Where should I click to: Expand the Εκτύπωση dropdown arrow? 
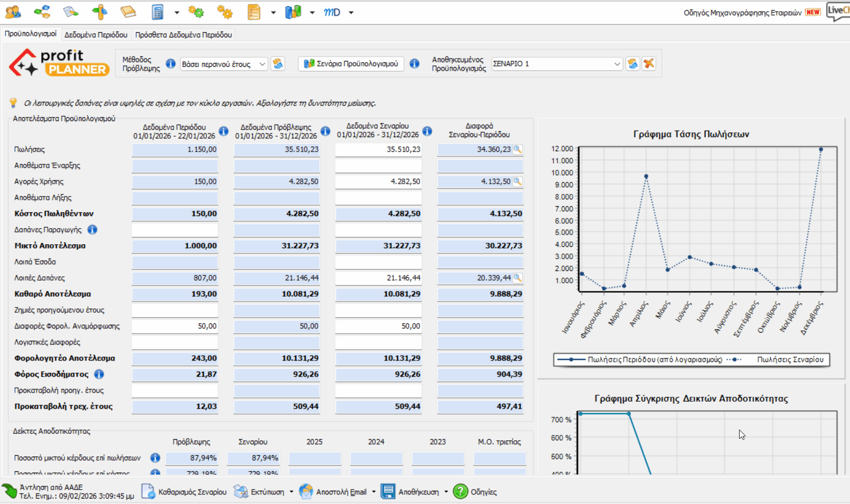292,492
